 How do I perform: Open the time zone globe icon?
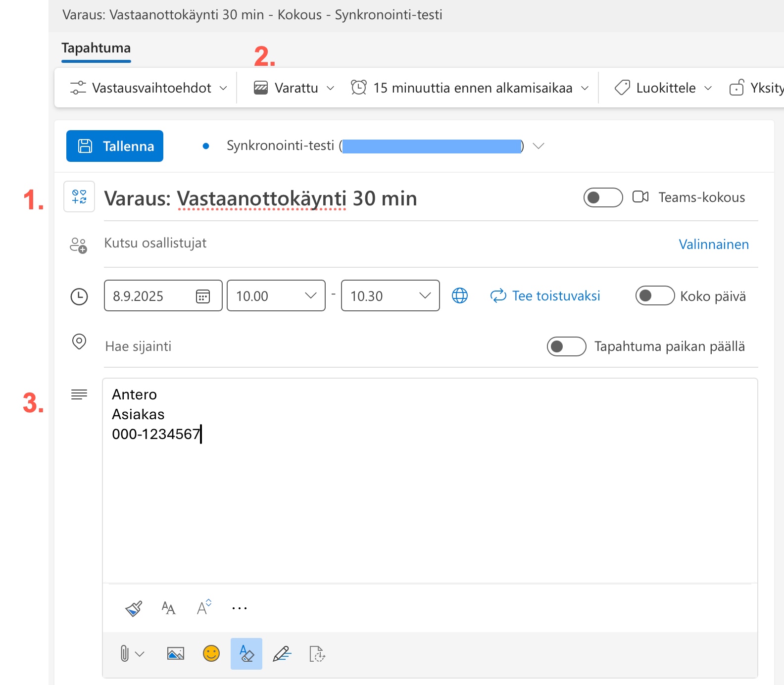click(460, 296)
